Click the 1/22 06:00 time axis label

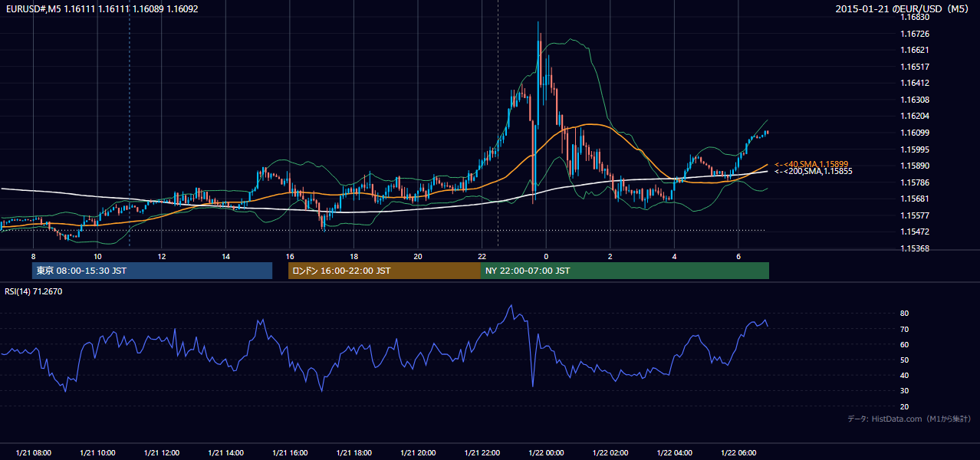point(738,453)
